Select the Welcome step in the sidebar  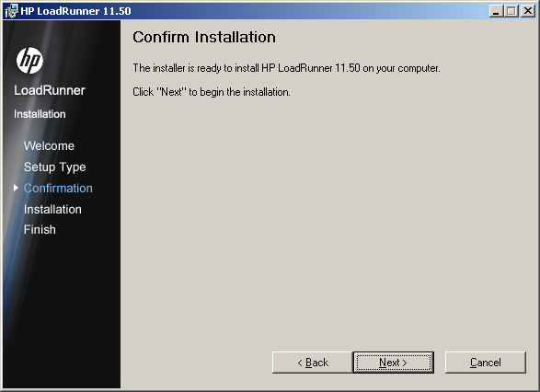(49, 145)
